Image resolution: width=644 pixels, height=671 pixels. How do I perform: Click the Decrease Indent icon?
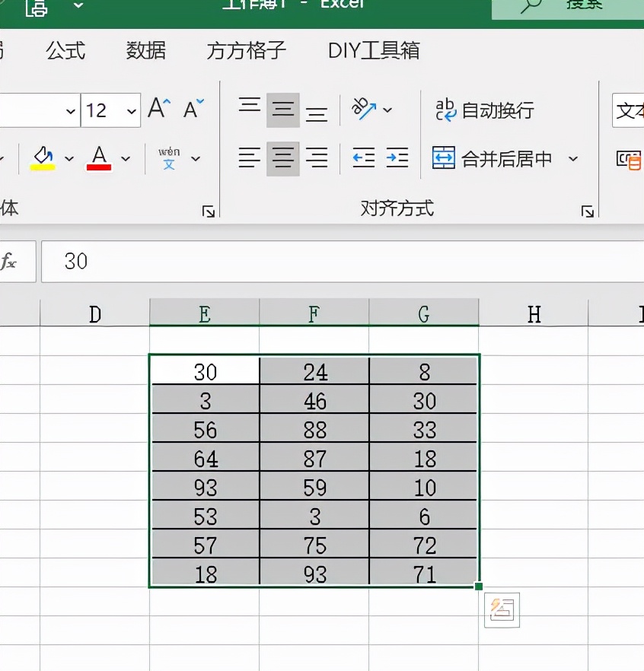pos(362,158)
